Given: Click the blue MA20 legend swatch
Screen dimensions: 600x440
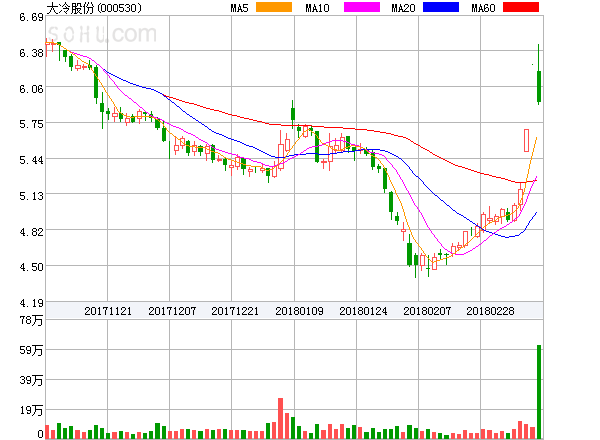Looking at the screenshot, I should 441,7.
